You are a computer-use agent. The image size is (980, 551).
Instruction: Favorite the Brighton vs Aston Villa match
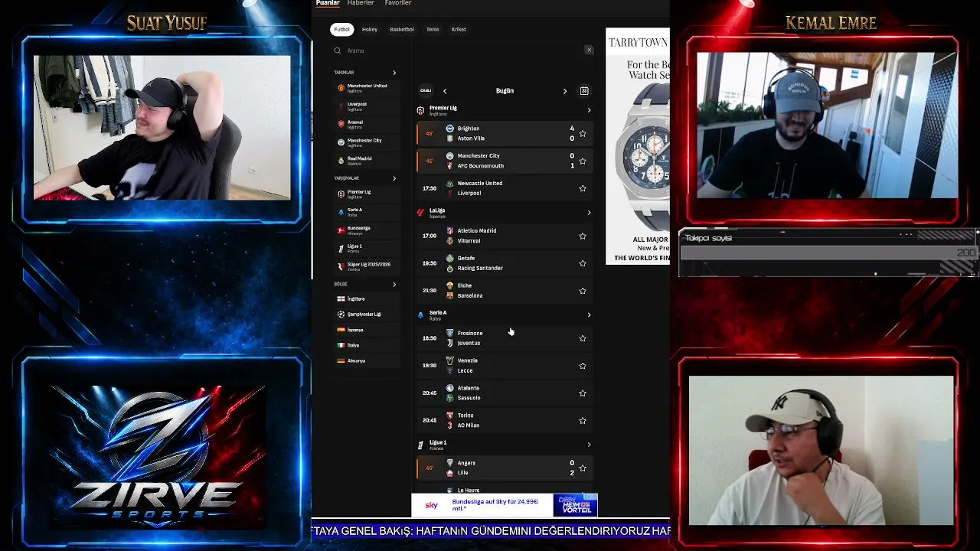coord(583,134)
